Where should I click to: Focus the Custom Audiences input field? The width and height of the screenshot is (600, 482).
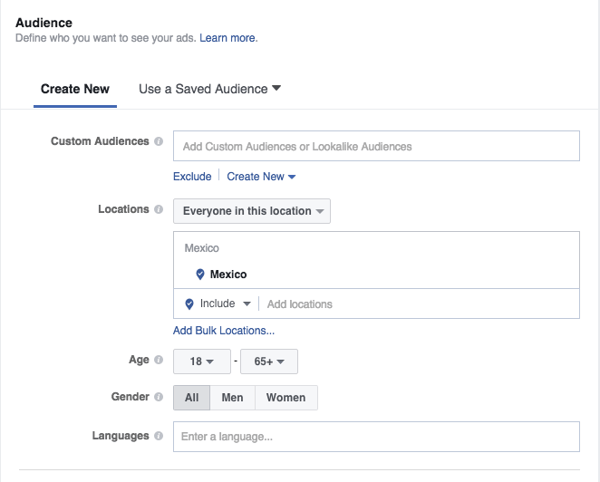tap(377, 146)
